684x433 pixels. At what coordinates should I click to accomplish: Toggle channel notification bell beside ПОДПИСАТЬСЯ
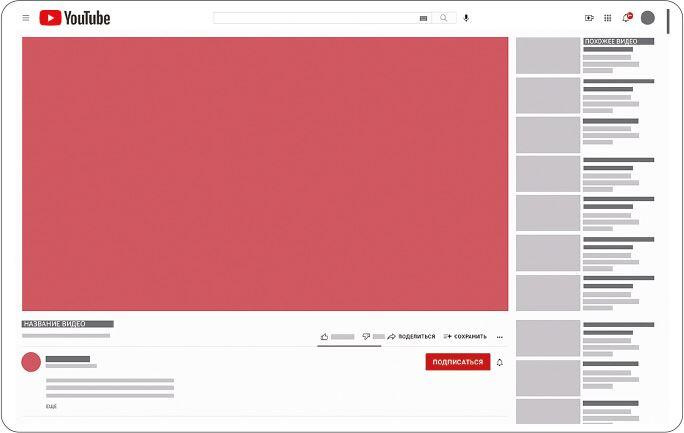[500, 362]
